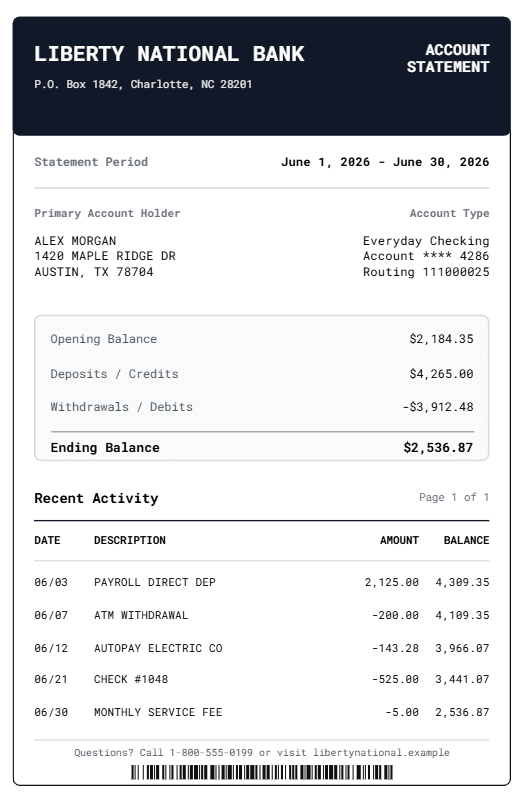520x800 pixels.
Task: Click the DATE column header
Action: [x=47, y=540]
